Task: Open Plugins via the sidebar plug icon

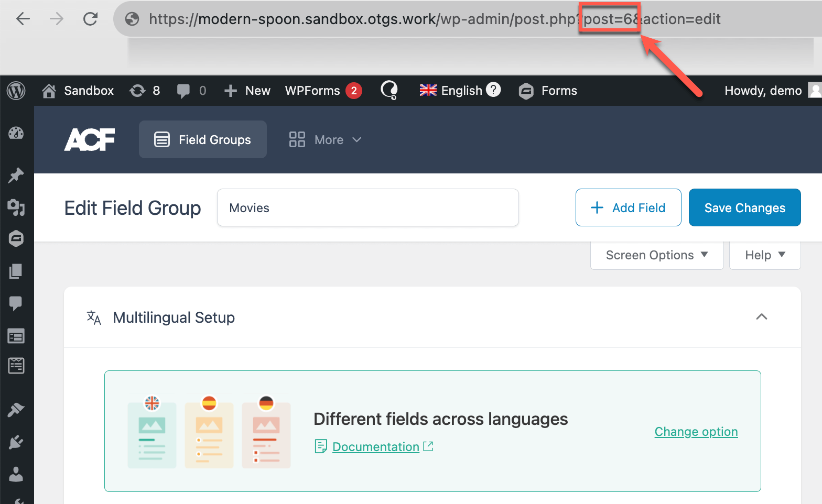Action: pos(16,442)
